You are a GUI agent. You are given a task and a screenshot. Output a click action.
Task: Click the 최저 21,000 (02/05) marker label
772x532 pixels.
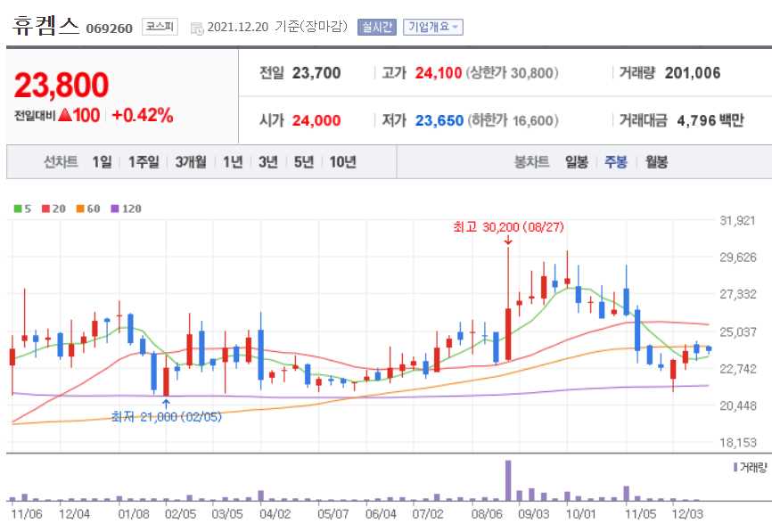click(x=167, y=417)
